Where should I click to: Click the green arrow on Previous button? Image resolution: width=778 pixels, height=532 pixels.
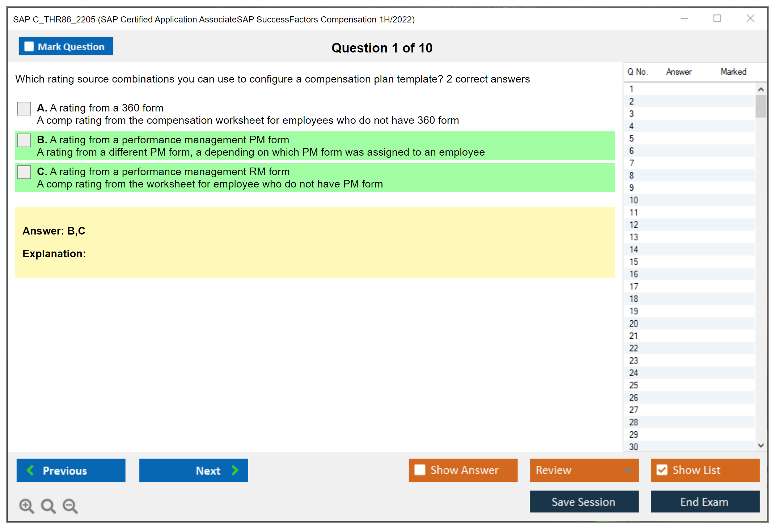click(30, 470)
